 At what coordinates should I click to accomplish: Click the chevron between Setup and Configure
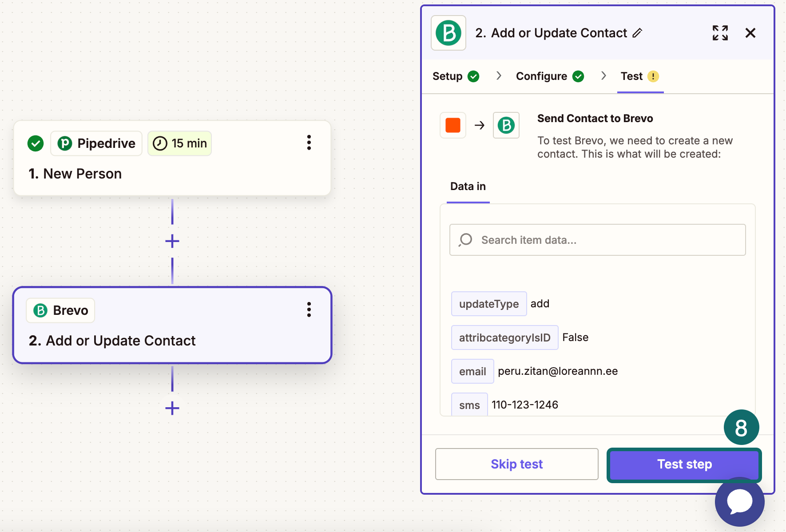pos(499,76)
